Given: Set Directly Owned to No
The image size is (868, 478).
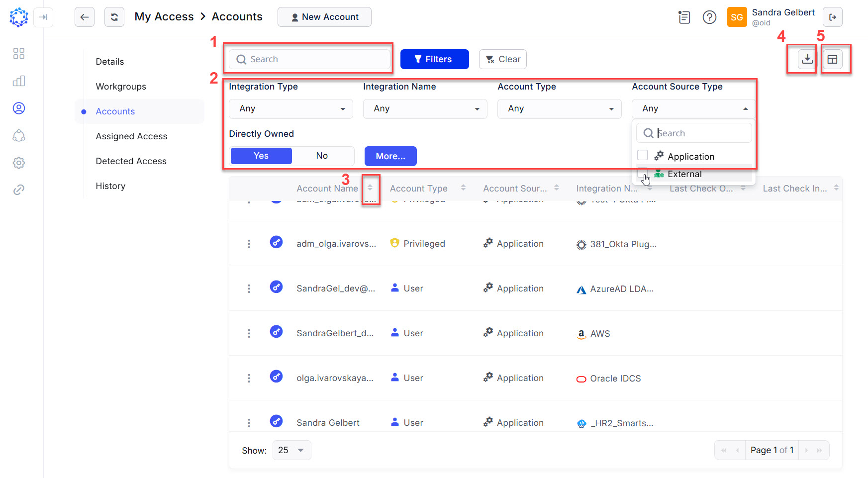Looking at the screenshot, I should [322, 156].
